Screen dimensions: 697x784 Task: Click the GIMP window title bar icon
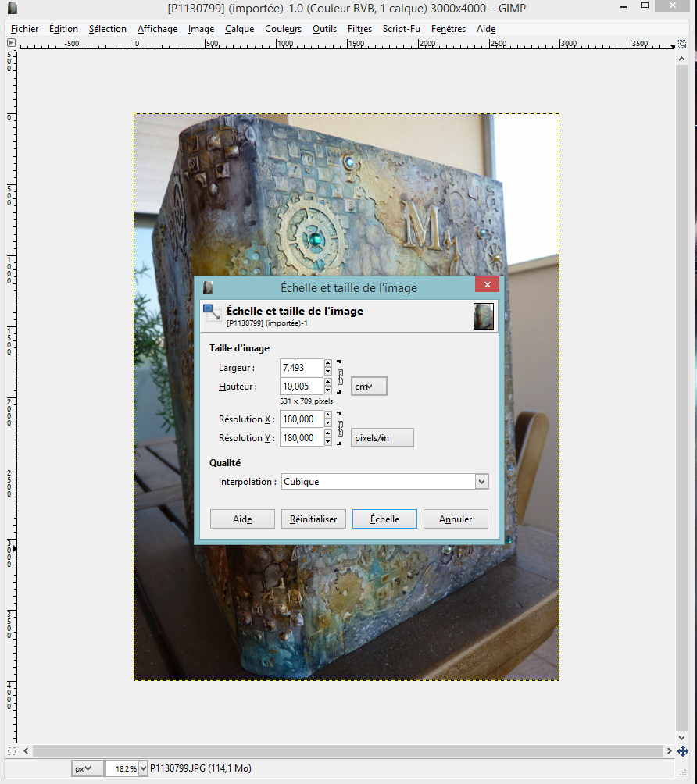(x=13, y=8)
